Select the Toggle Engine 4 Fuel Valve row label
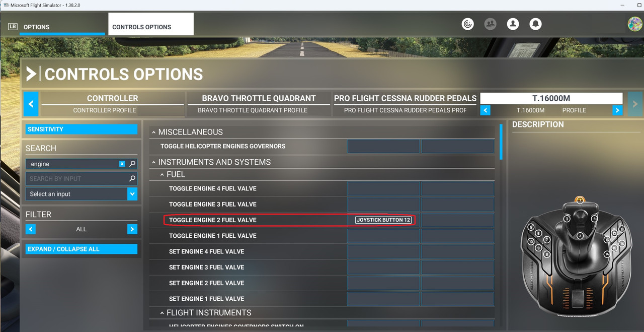The height and width of the screenshot is (332, 644). [x=213, y=188]
